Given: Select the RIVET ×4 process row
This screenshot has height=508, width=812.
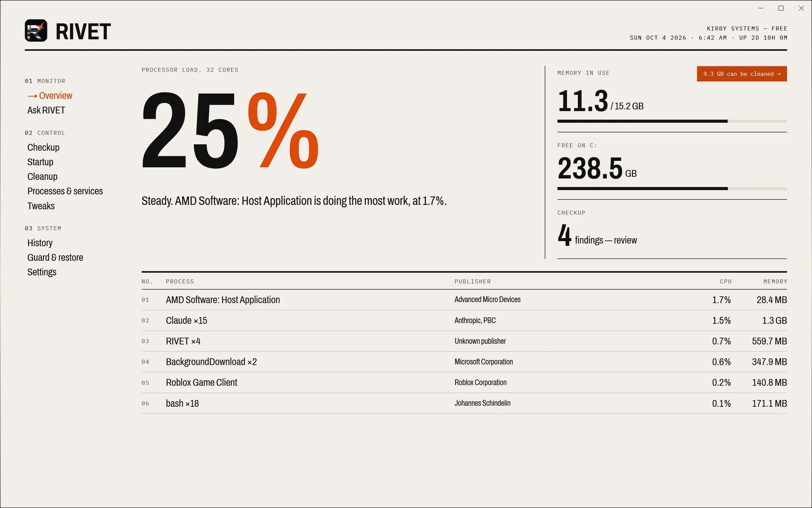Looking at the screenshot, I should click(x=464, y=341).
